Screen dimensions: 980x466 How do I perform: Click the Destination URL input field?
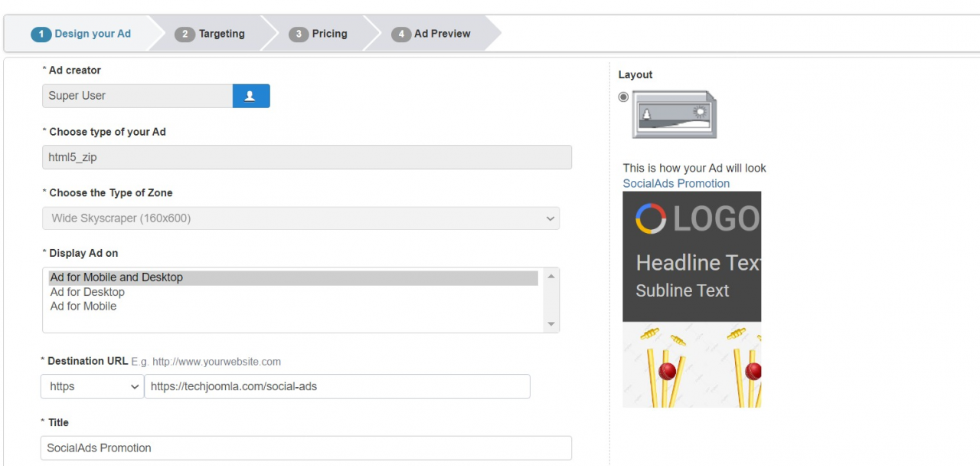click(337, 386)
